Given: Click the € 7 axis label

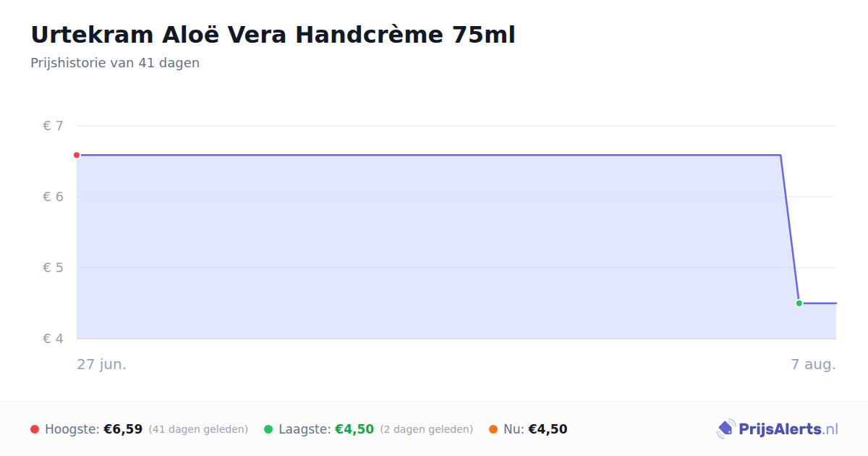Looking at the screenshot, I should 53,126.
